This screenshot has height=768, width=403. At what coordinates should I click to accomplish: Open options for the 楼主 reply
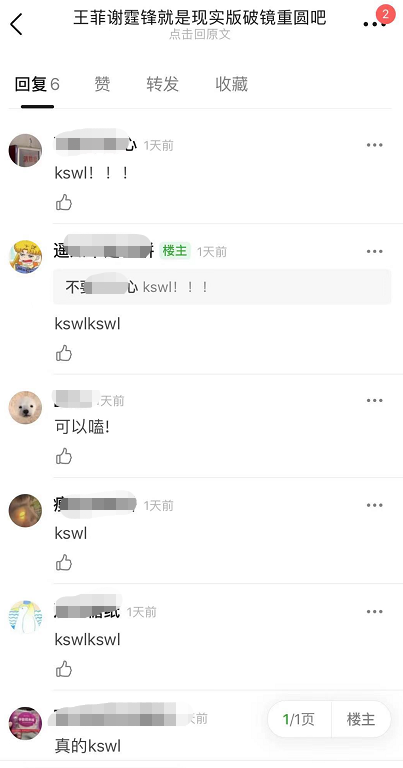click(x=375, y=251)
